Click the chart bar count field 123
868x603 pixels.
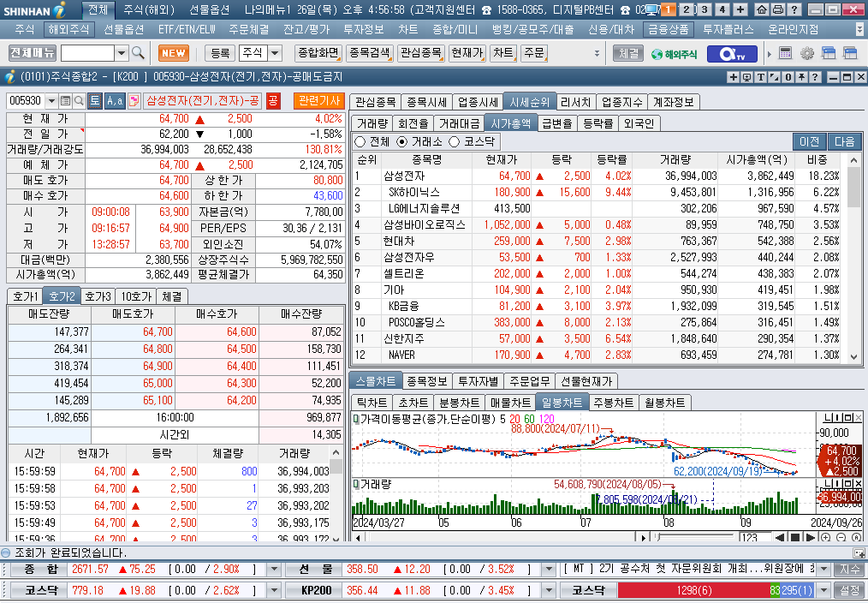754,538
